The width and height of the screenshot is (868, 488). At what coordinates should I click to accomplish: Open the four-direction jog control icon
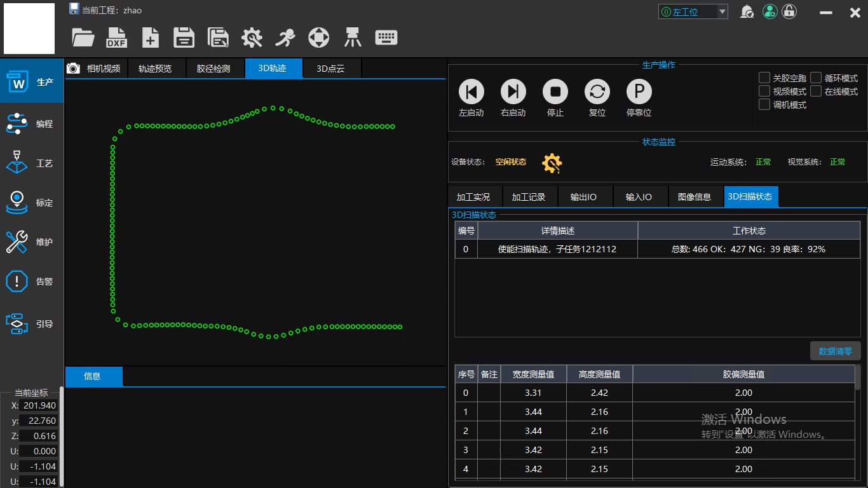[319, 37]
